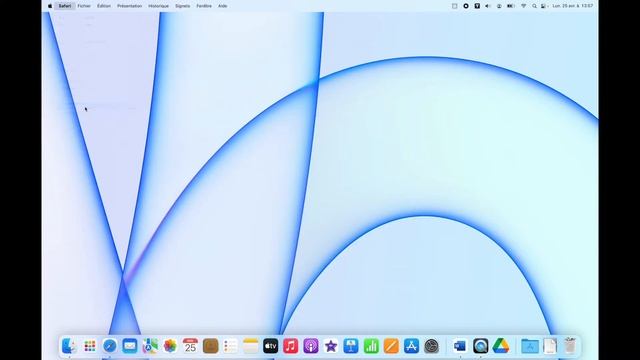Click the screen recording status icon

click(x=466, y=6)
